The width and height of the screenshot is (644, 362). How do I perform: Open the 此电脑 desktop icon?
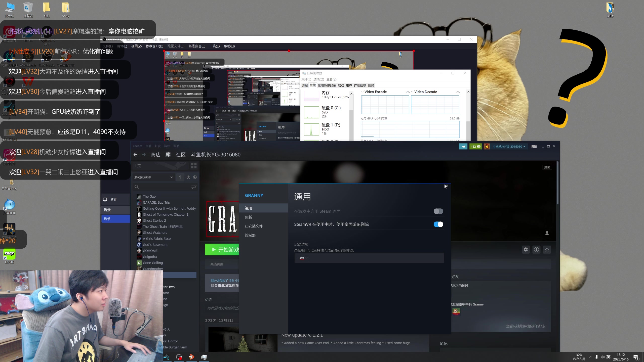[x=9, y=10]
